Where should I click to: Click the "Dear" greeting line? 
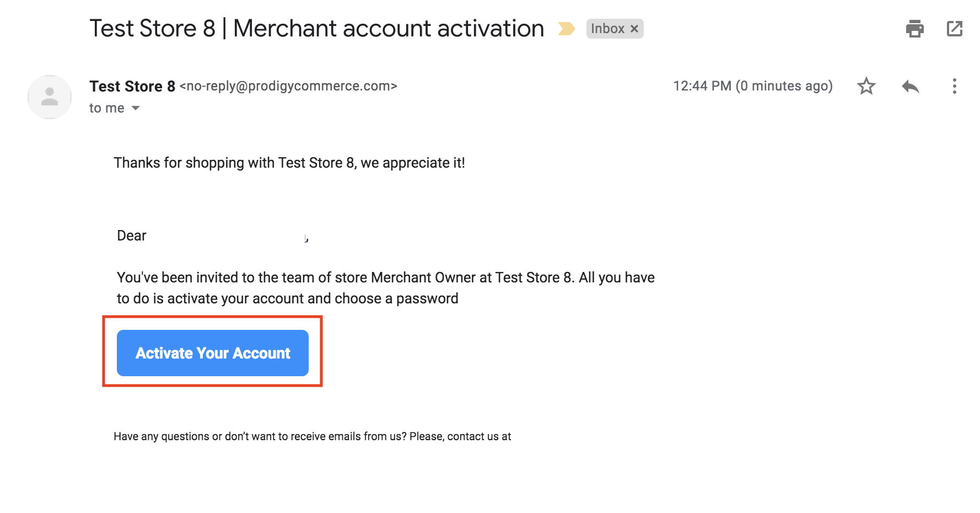[x=132, y=236]
